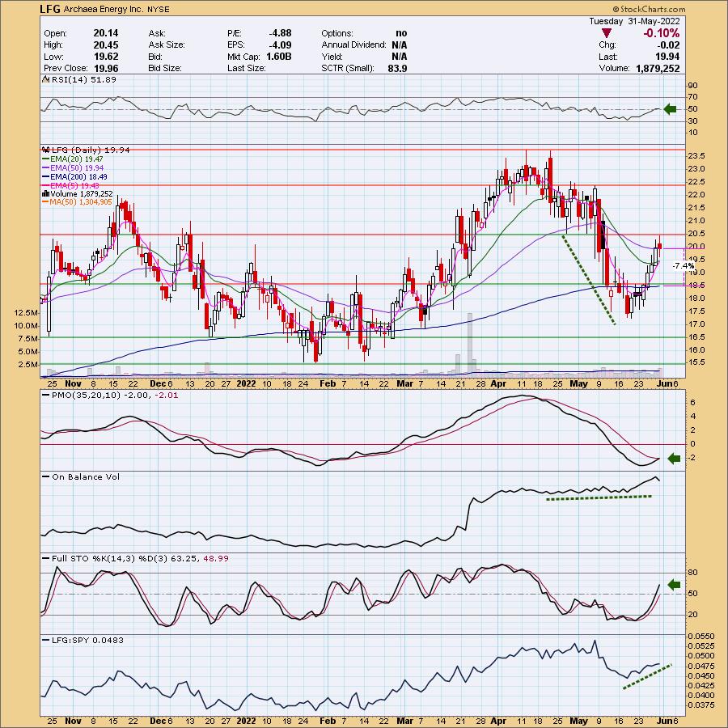Screen dimensions: 728x728
Task: Click the Low price value 19.62
Action: (x=106, y=56)
